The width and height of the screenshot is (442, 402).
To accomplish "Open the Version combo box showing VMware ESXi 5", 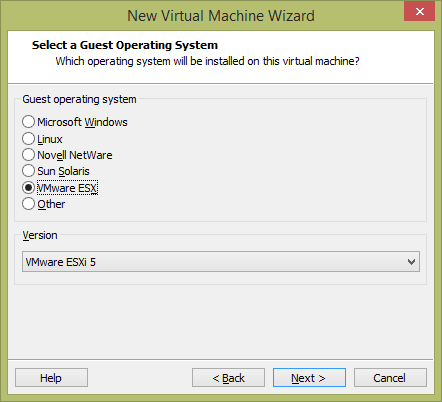I will 221,262.
